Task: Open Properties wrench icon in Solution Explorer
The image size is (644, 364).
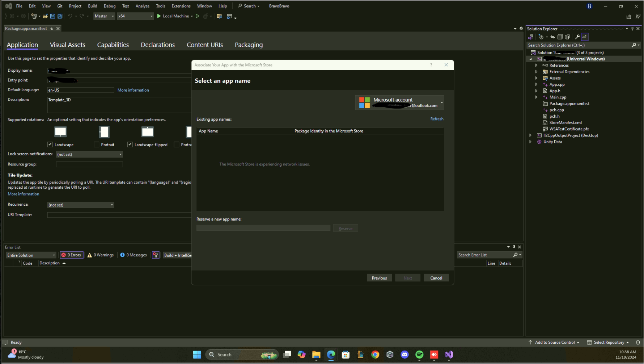Action: pyautogui.click(x=577, y=37)
